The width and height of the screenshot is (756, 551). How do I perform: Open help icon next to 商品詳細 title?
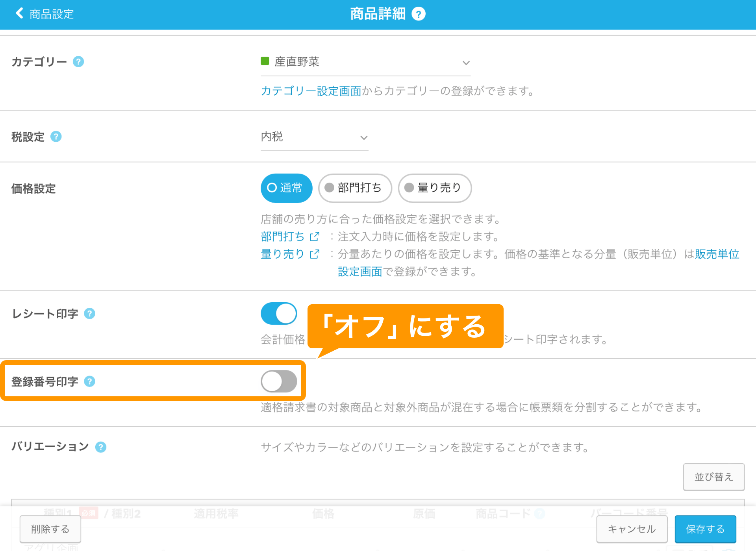[x=418, y=14]
